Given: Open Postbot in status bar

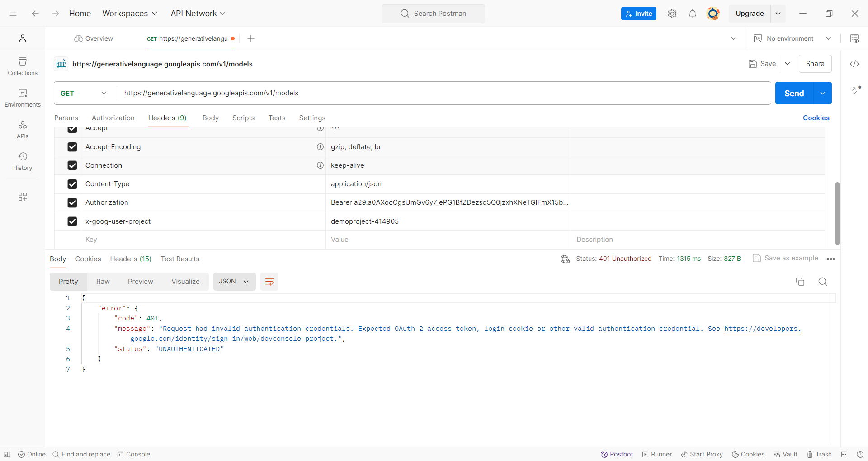Looking at the screenshot, I should 617,454.
